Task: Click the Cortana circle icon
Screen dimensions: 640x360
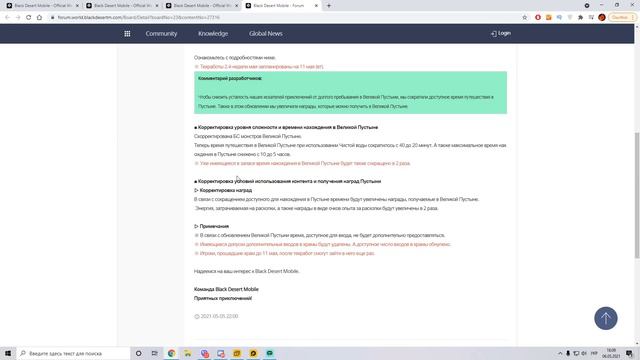Action: [138, 353]
